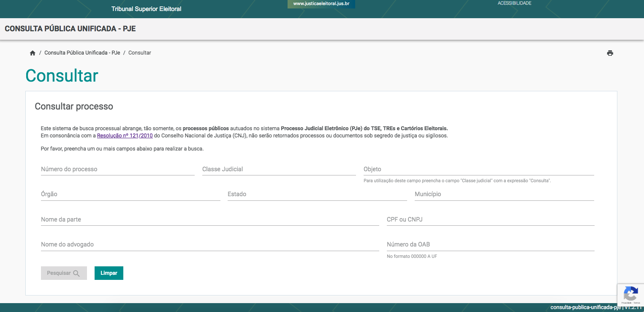Viewport: 644px width, 312px height.
Task: Click the Consultar processo heading
Action: coord(74,107)
